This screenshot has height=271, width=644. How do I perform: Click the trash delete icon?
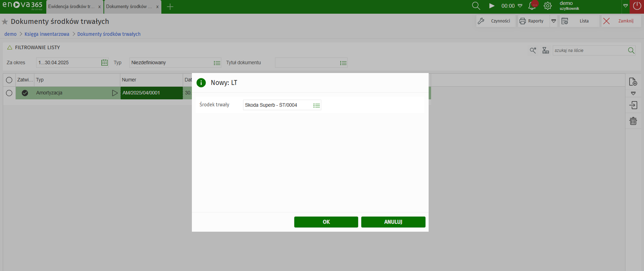[x=633, y=121]
